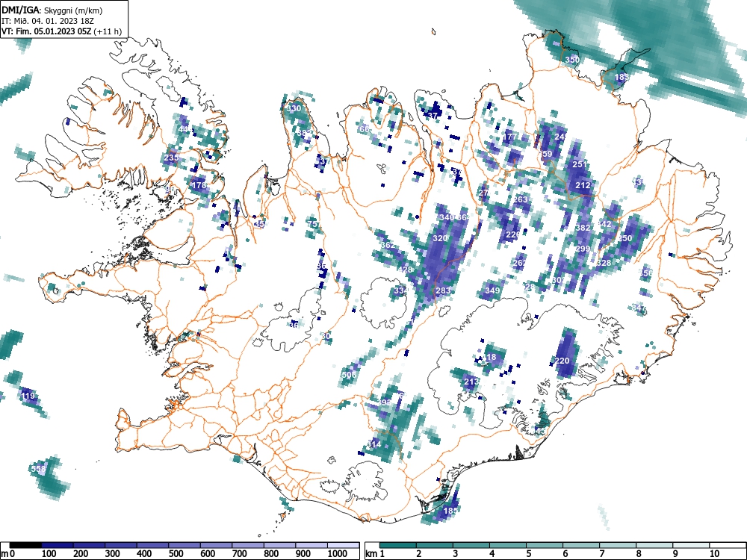Click the legend swatch between 500 and 600
Image resolution: width=747 pixels, height=560 pixels.
click(185, 545)
